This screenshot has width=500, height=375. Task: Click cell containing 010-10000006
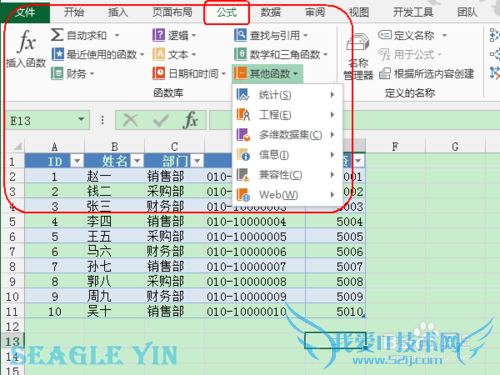(255, 251)
